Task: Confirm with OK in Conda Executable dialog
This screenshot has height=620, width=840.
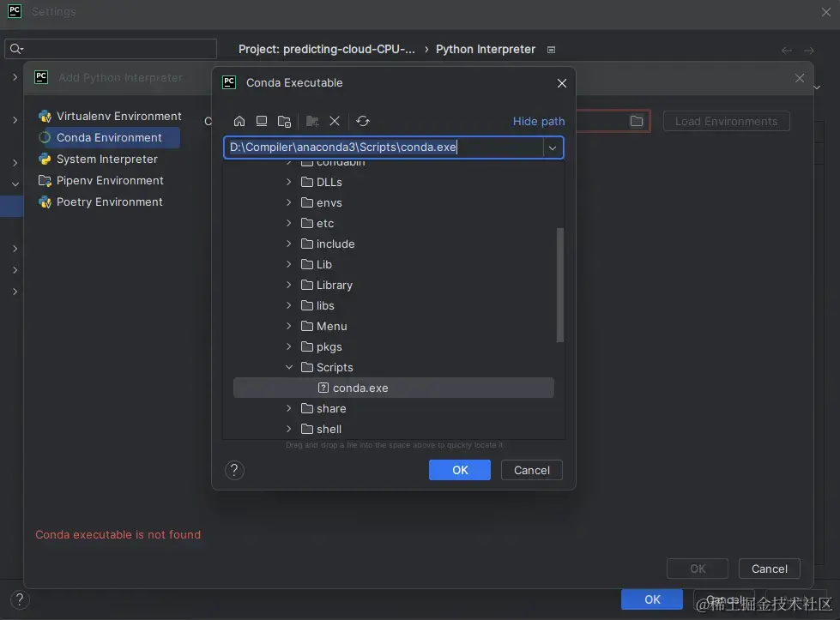Action: [x=460, y=470]
